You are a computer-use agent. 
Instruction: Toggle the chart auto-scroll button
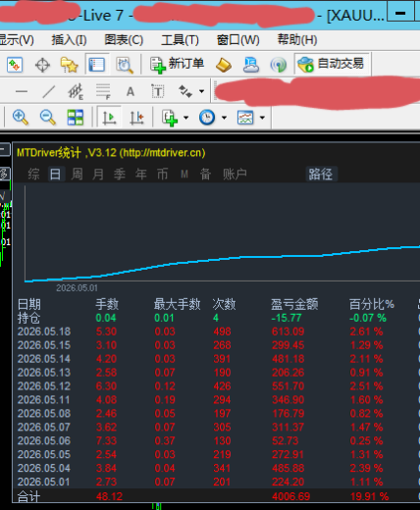[x=109, y=117]
